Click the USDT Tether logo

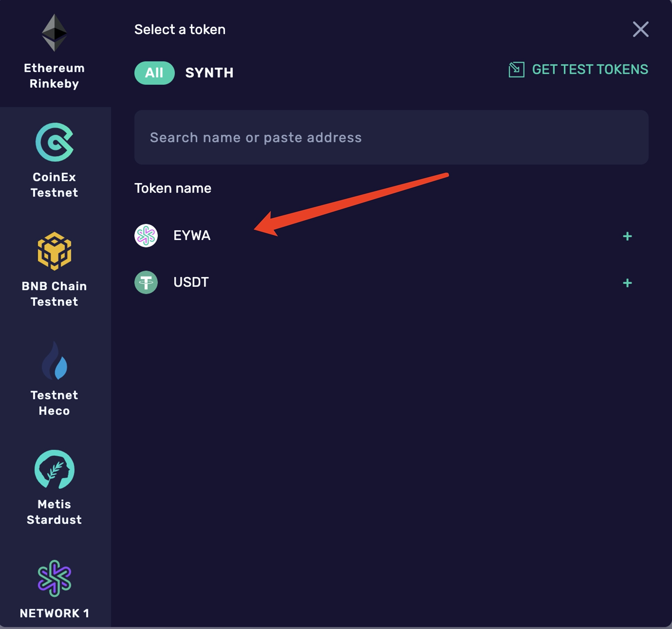146,282
